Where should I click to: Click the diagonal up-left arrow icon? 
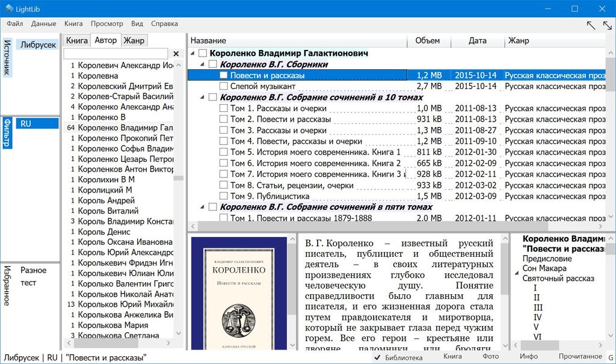(x=591, y=25)
